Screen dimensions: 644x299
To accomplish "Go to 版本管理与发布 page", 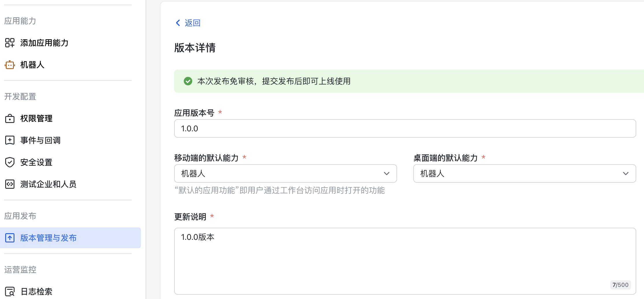I will pyautogui.click(x=48, y=238).
